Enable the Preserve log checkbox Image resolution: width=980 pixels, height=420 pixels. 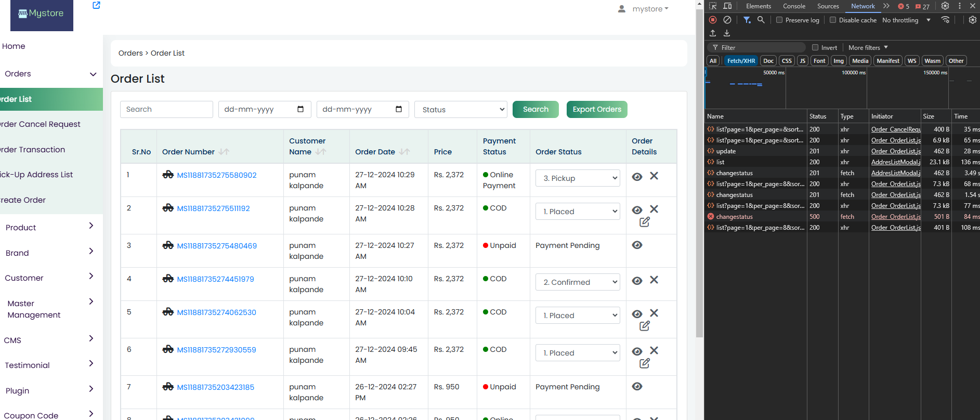[779, 20]
